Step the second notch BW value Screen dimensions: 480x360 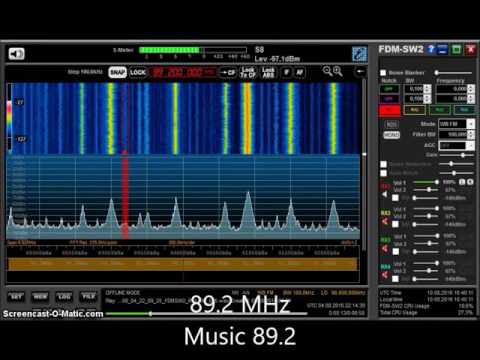[x=428, y=99]
